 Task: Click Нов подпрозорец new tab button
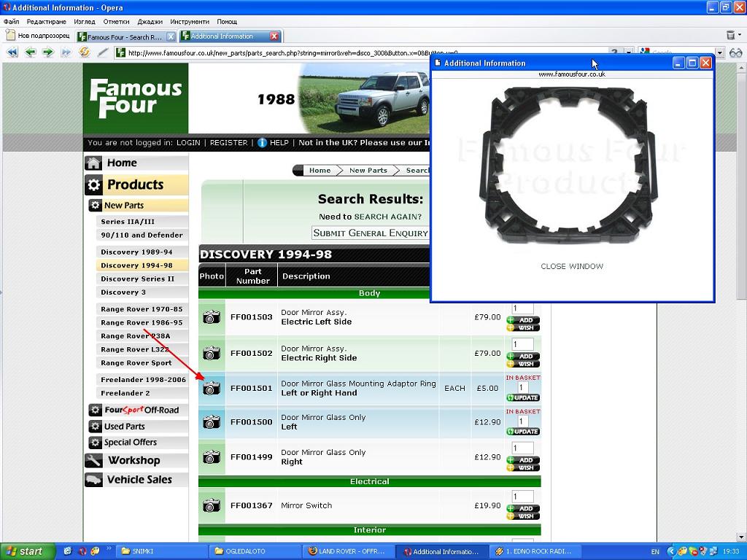pyautogui.click(x=38, y=36)
